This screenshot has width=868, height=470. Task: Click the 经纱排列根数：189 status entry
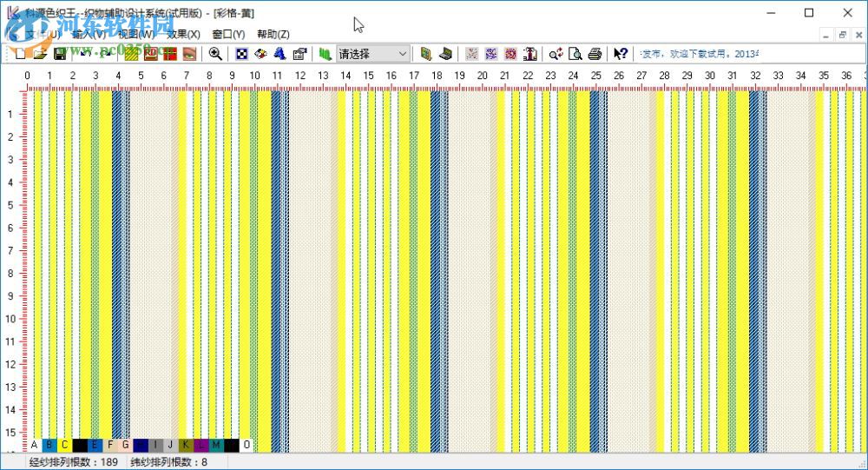coord(73,461)
